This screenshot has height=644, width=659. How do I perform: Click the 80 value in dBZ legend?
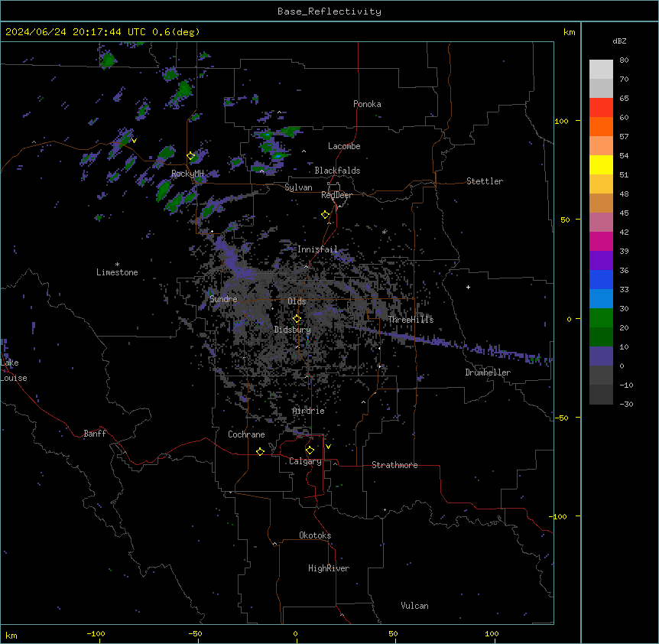pos(624,60)
